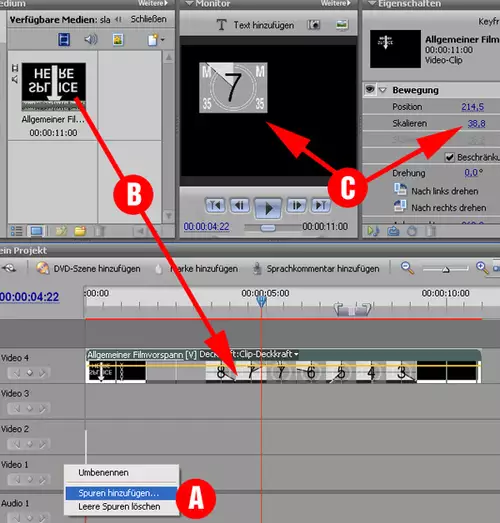Image resolution: width=500 pixels, height=523 pixels.
Task: Click the zoom in magnifier on timeline
Action: point(482,268)
